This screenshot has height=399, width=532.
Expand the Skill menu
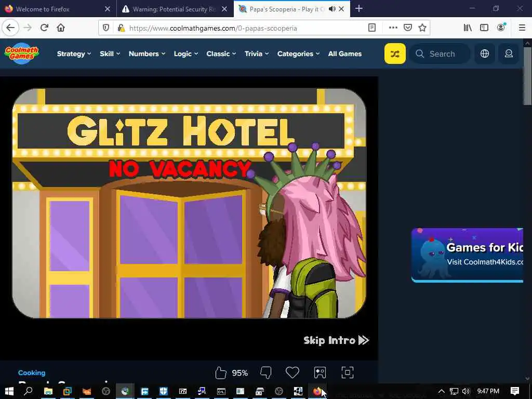[x=110, y=54]
